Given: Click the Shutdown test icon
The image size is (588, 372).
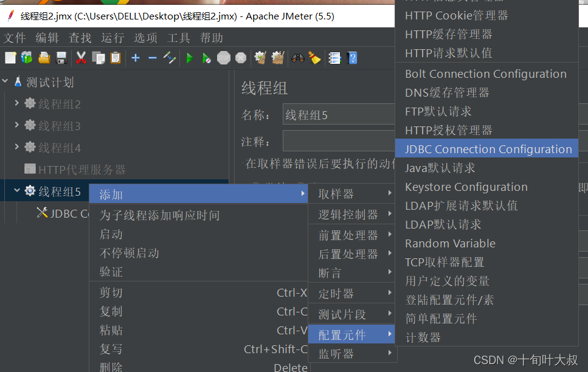Looking at the screenshot, I should pyautogui.click(x=241, y=58).
